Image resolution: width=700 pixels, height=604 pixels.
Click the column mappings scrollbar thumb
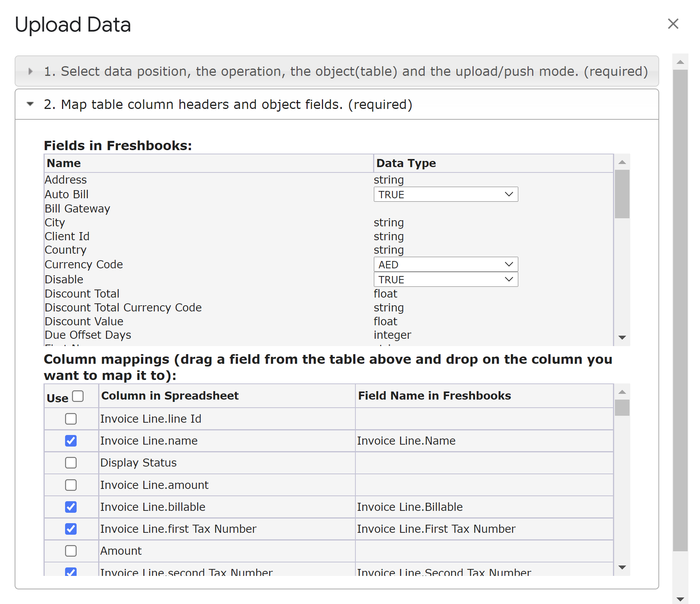(x=622, y=408)
